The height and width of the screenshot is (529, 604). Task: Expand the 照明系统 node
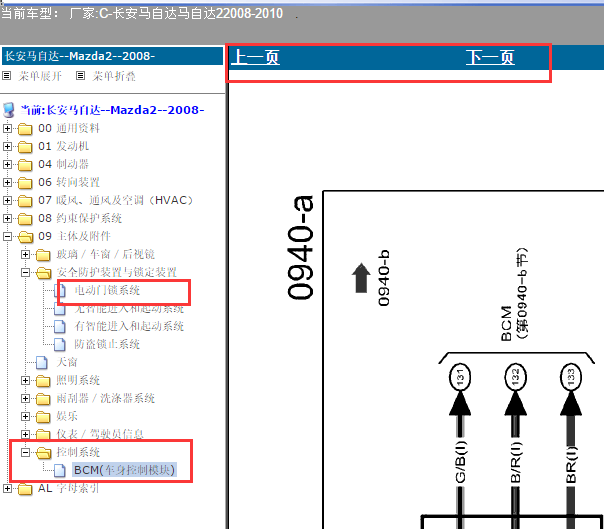[25, 380]
